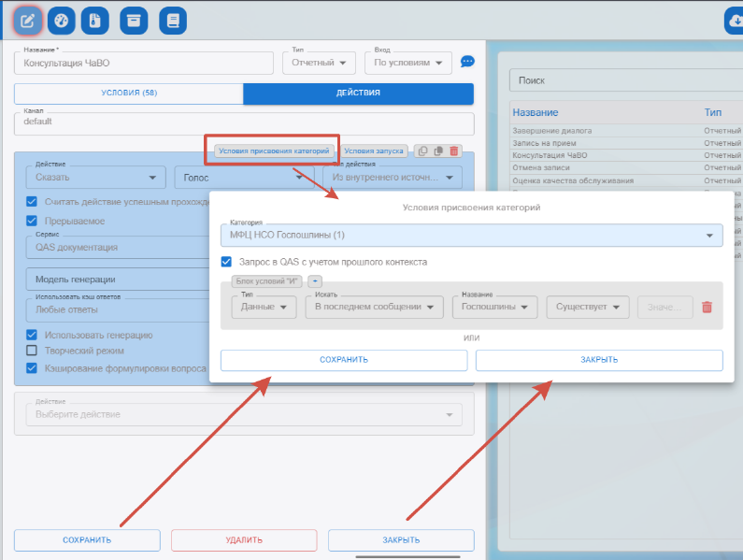Select the ДЕЙСТВИЯ tab
The width and height of the screenshot is (743, 560).
[358, 93]
